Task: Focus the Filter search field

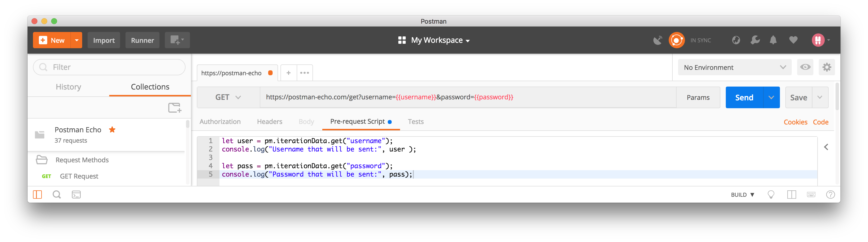Action: coord(109,67)
